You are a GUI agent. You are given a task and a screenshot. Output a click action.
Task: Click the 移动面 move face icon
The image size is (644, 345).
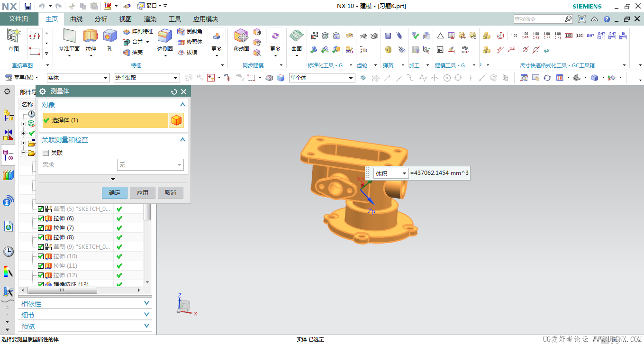coord(241,36)
